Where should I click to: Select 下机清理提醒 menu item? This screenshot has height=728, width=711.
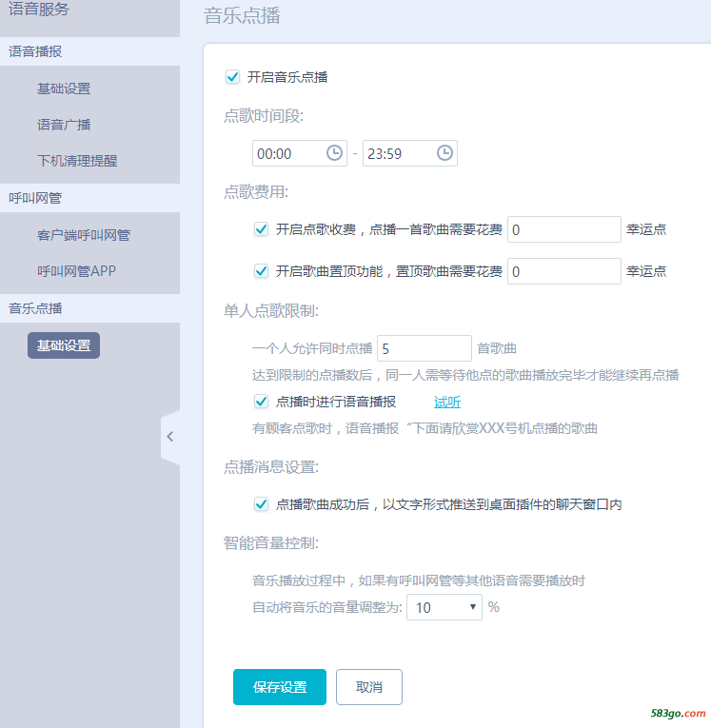coord(77,161)
